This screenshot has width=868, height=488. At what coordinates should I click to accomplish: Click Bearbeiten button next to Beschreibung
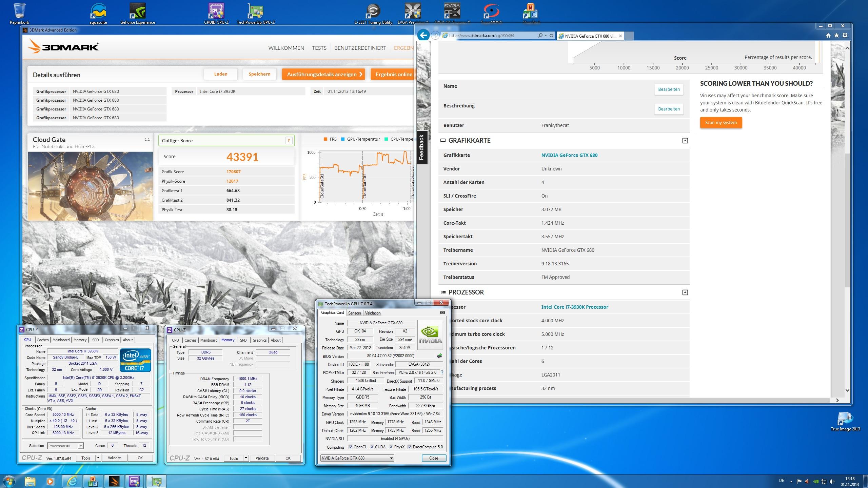(x=669, y=109)
